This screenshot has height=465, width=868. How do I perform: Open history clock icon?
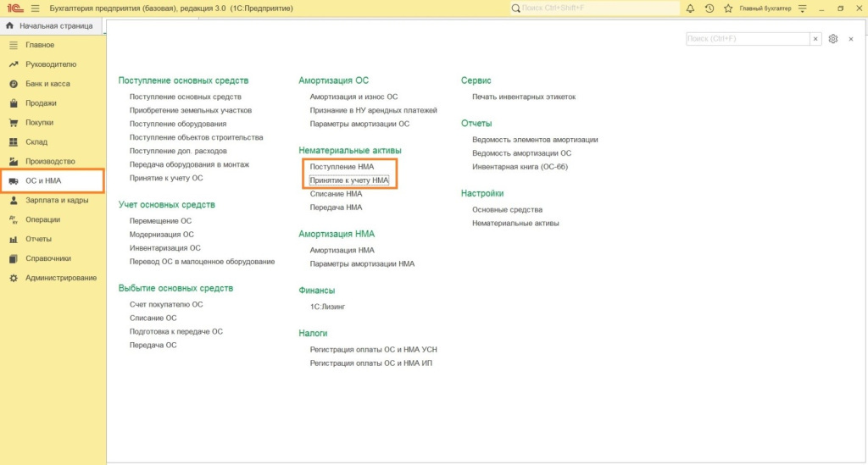pyautogui.click(x=709, y=8)
